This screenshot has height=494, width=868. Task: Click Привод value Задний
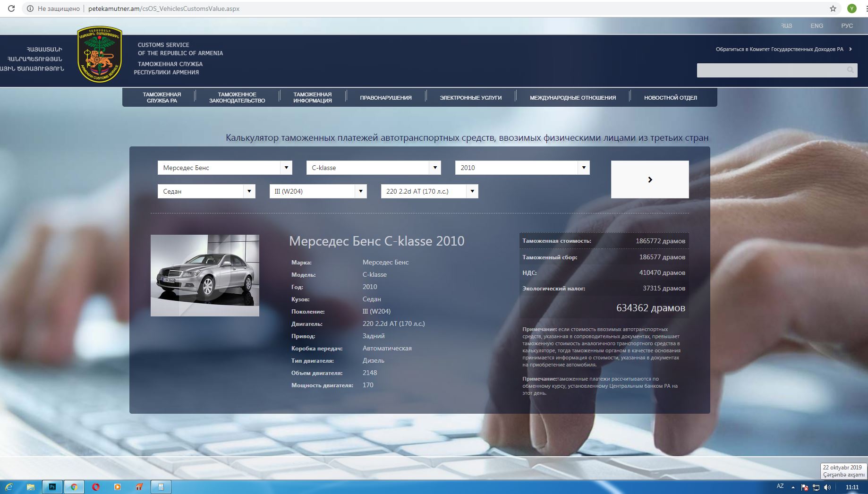[x=374, y=336]
